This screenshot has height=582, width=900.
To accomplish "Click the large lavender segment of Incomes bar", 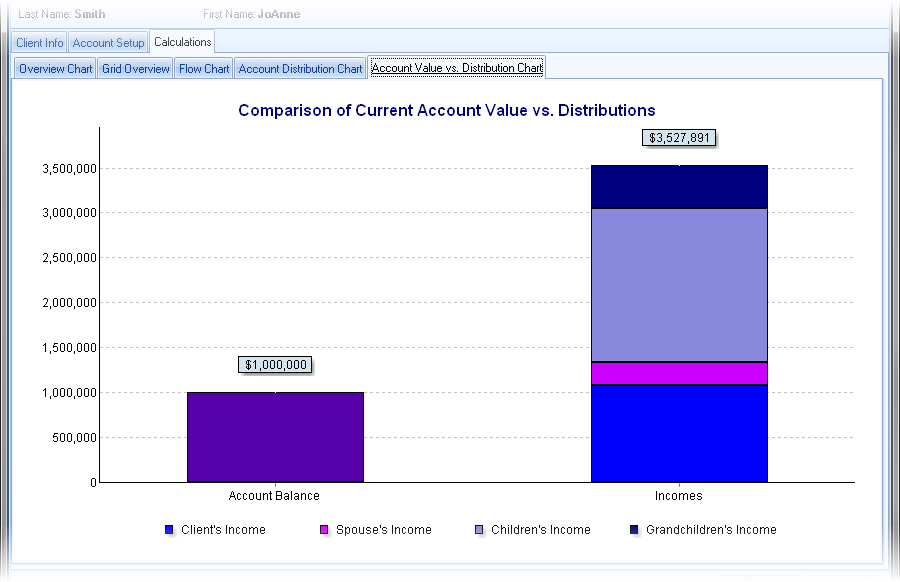I will point(679,285).
